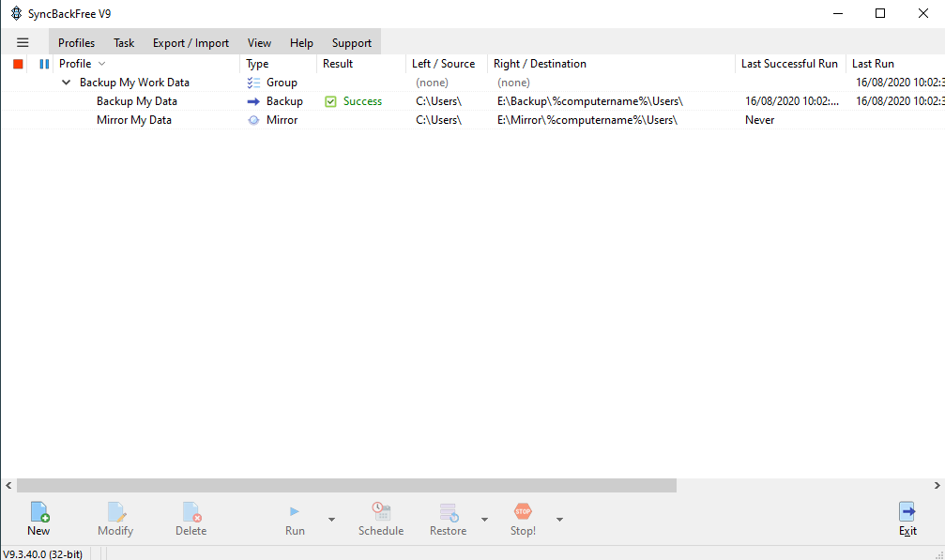Click the Delete profile icon

click(x=191, y=511)
